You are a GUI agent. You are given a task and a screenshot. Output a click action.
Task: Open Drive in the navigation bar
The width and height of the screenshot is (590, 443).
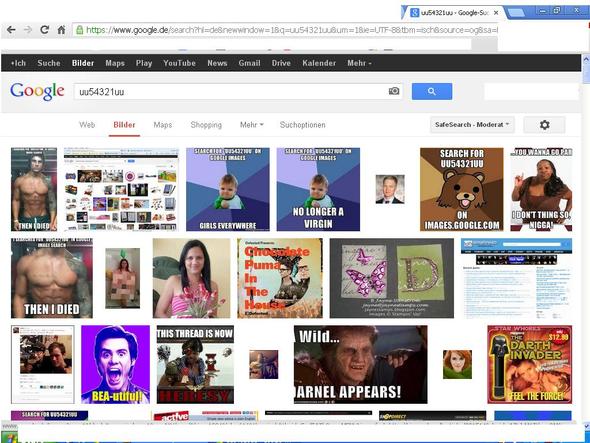pyautogui.click(x=281, y=63)
